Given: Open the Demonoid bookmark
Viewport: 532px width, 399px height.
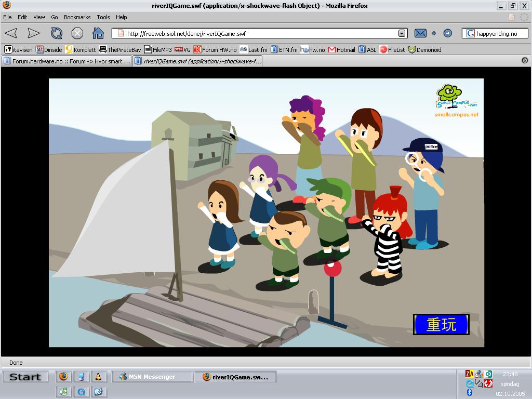Looking at the screenshot, I should 425,49.
